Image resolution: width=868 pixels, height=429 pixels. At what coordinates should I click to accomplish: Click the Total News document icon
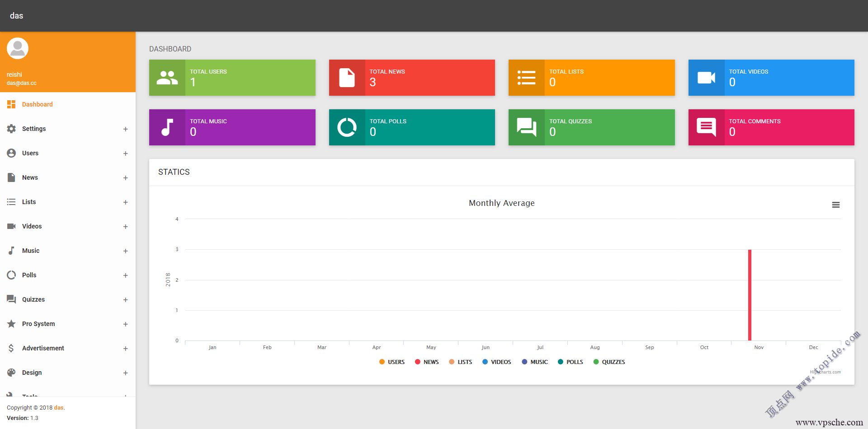click(347, 78)
